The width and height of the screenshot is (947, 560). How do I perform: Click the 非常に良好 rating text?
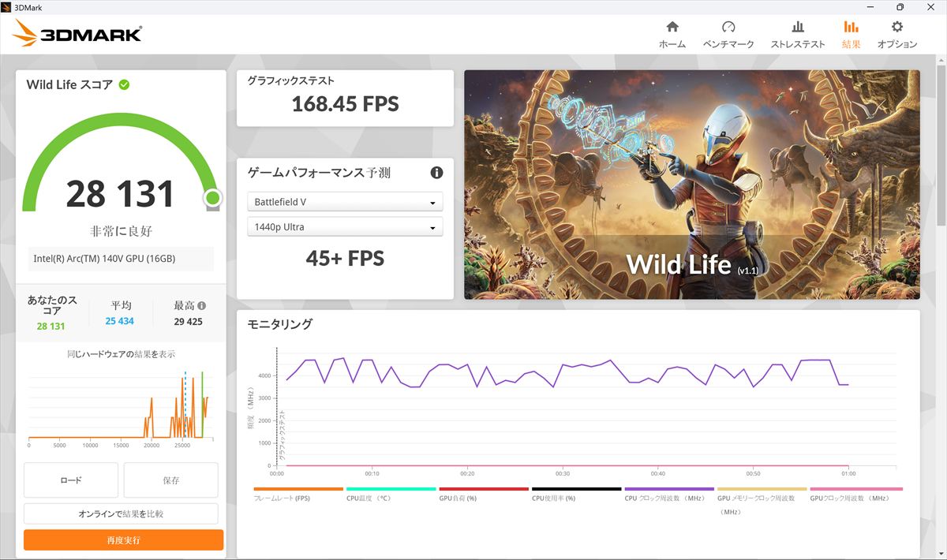[x=121, y=230]
